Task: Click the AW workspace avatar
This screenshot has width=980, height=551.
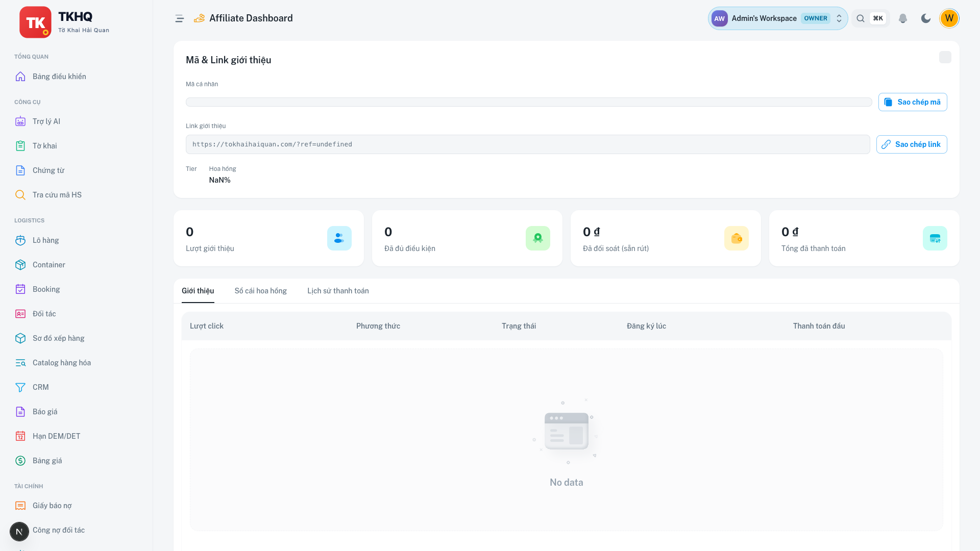Action: pyautogui.click(x=720, y=18)
